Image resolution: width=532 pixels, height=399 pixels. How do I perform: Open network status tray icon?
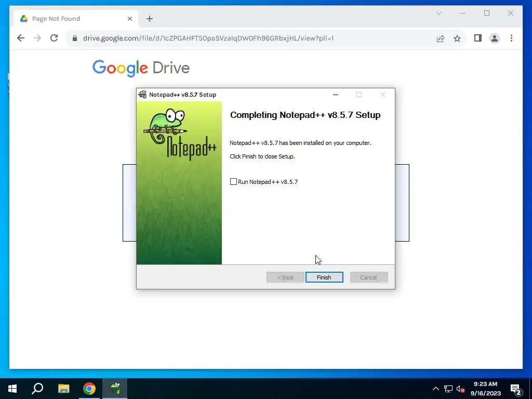tap(448, 389)
